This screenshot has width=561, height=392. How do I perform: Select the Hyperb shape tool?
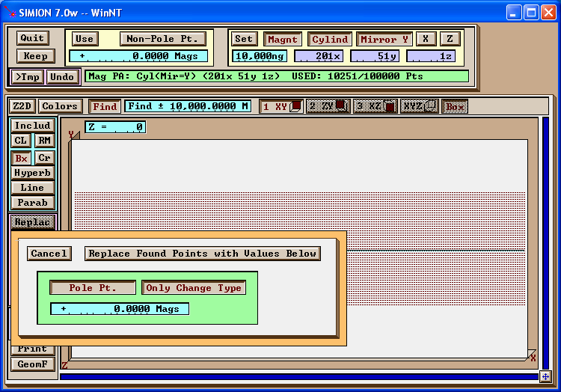(33, 173)
